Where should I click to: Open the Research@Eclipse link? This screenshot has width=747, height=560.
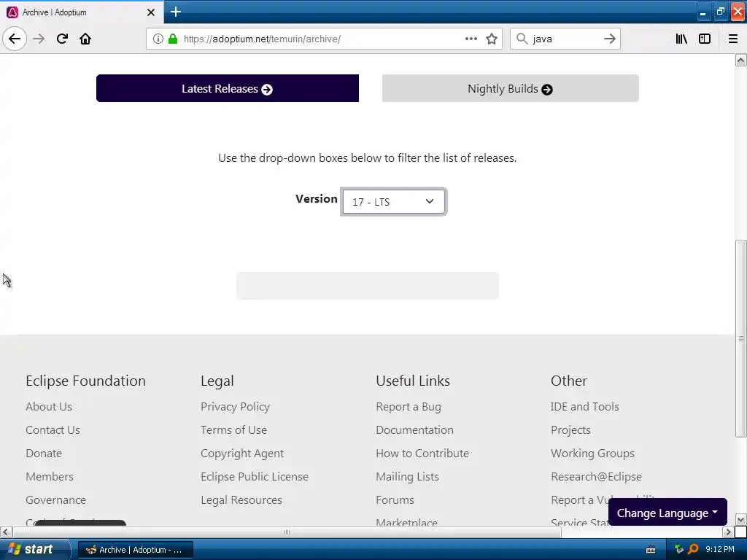(x=597, y=477)
